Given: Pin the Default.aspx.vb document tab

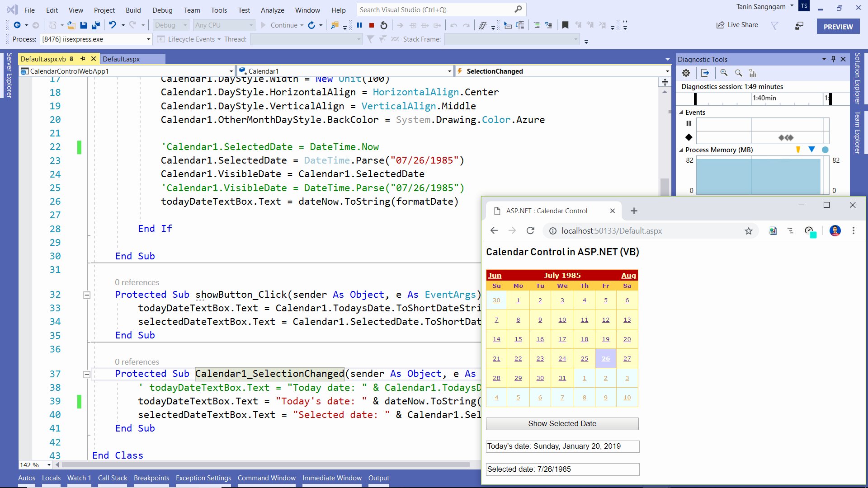Looking at the screenshot, I should 83,59.
